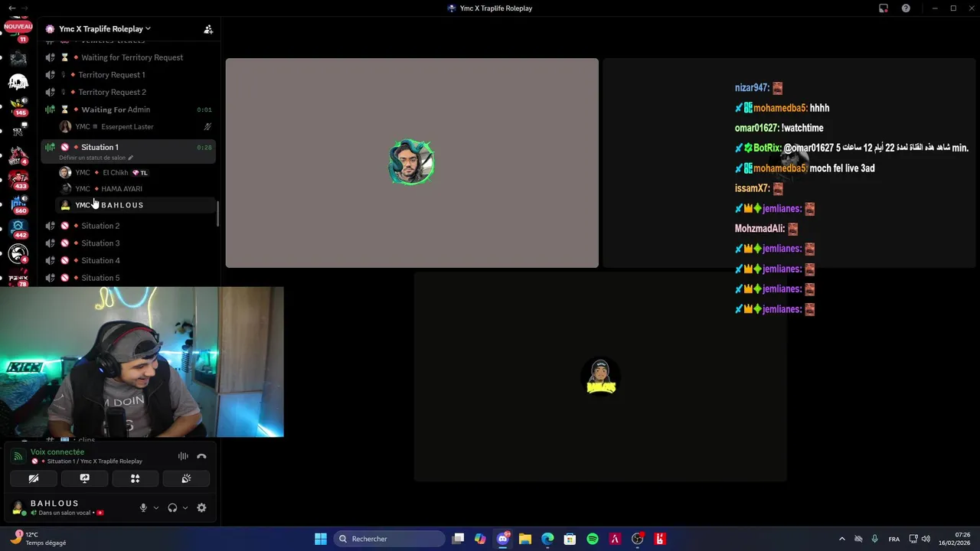Open Task View on the taskbar
The height and width of the screenshot is (551, 980).
(458, 539)
